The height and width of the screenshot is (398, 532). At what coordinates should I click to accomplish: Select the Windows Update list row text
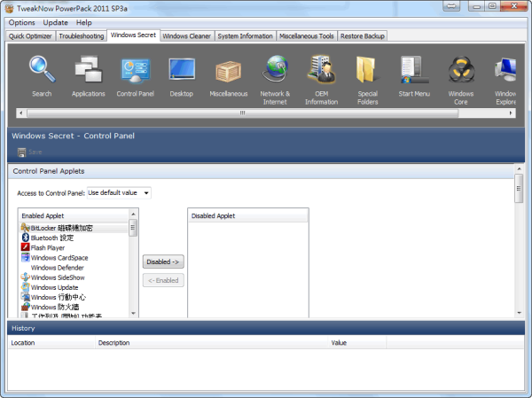tap(54, 287)
